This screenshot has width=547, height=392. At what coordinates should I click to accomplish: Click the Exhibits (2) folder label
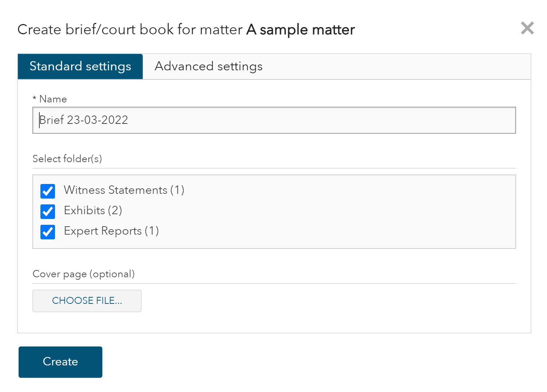pyautogui.click(x=93, y=211)
